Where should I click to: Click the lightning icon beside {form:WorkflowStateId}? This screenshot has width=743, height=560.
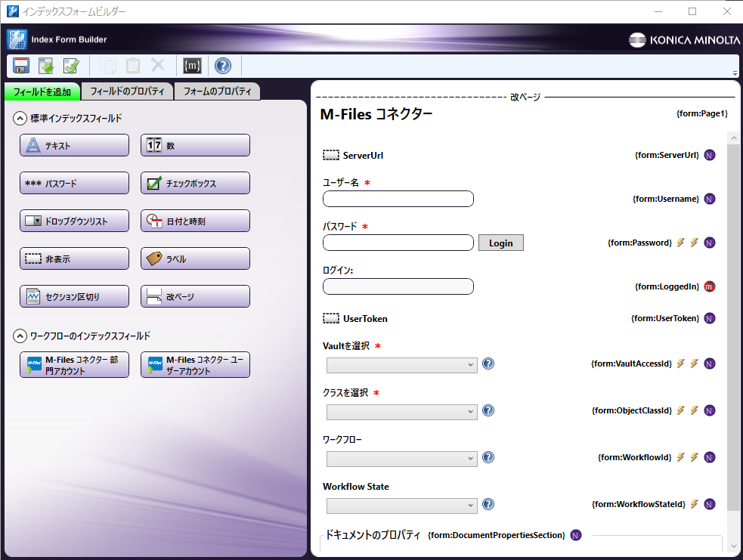(694, 504)
